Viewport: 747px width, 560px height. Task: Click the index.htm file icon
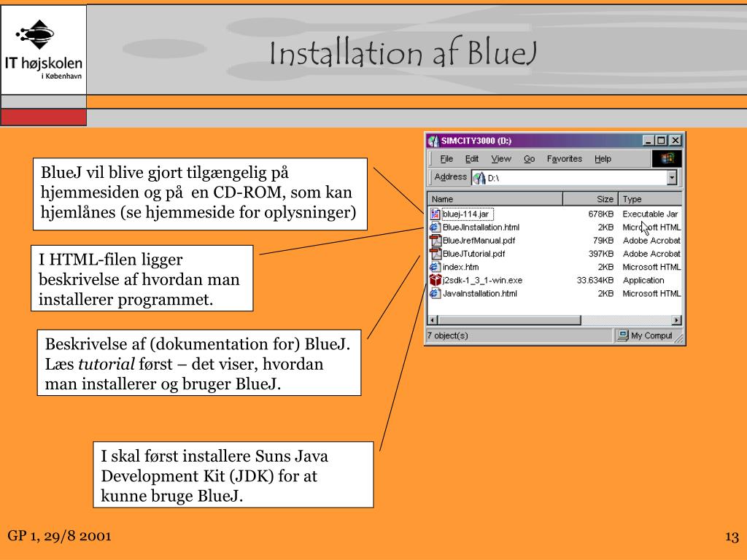(435, 267)
